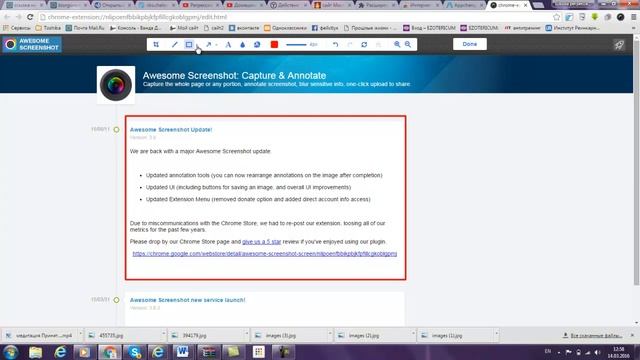Click the rocket icon at toolbar right

pos(619,44)
